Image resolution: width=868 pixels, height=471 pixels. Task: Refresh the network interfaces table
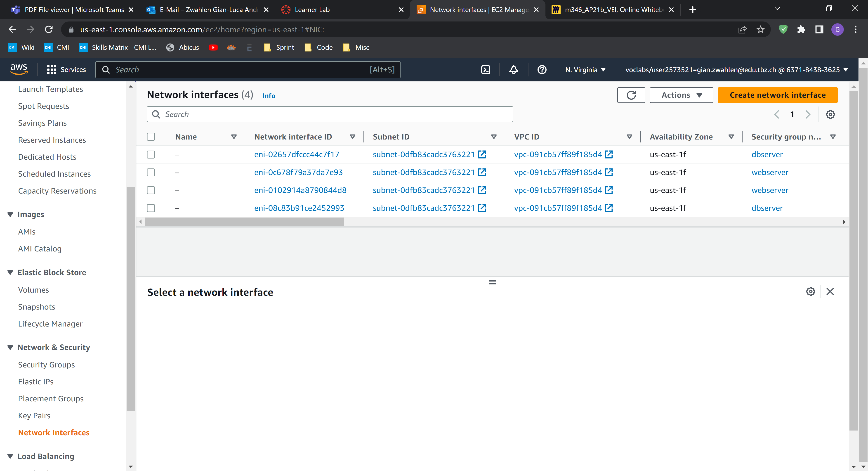[631, 95]
